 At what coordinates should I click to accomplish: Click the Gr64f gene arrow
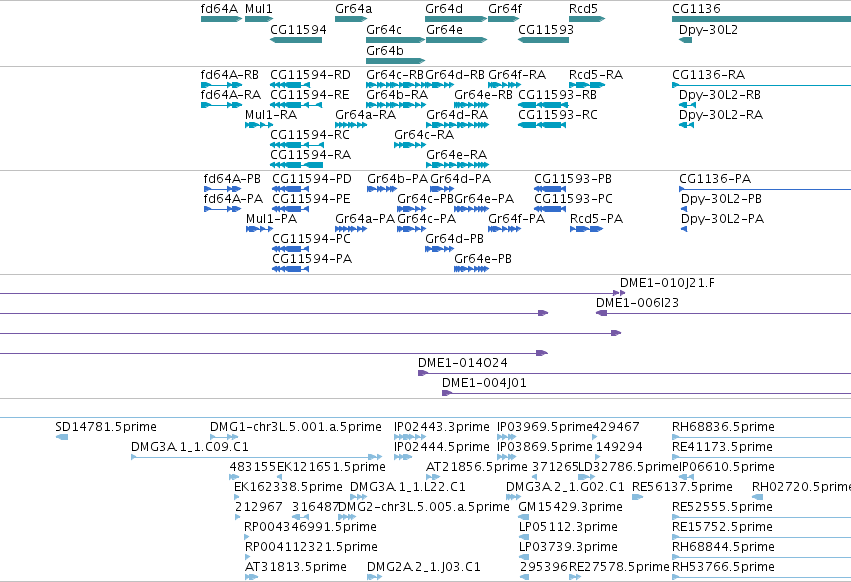504,19
